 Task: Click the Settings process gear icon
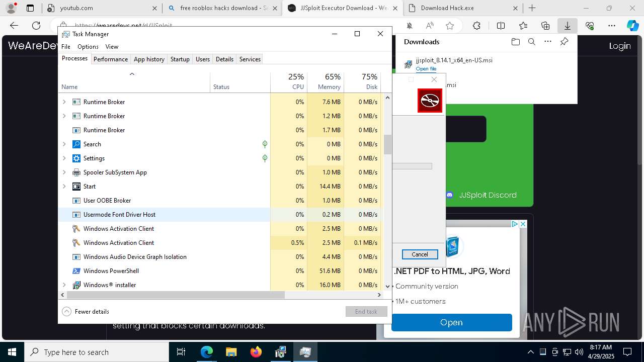[76, 158]
